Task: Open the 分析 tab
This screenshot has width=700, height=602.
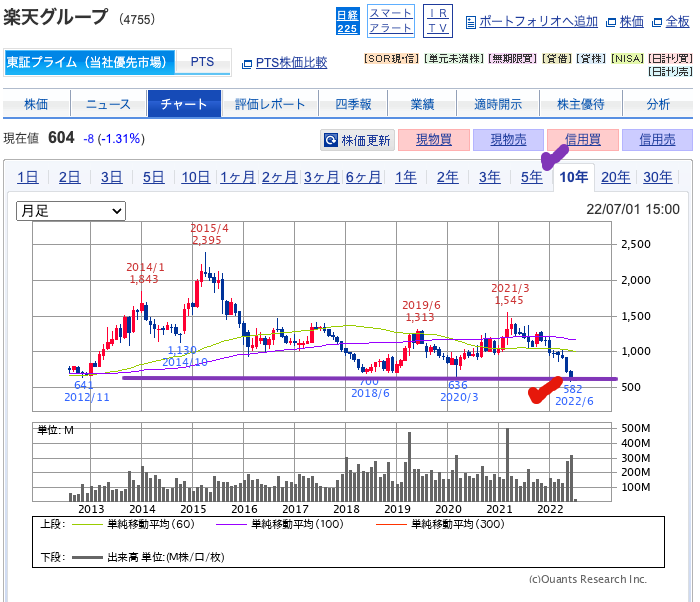Action: coord(658,104)
